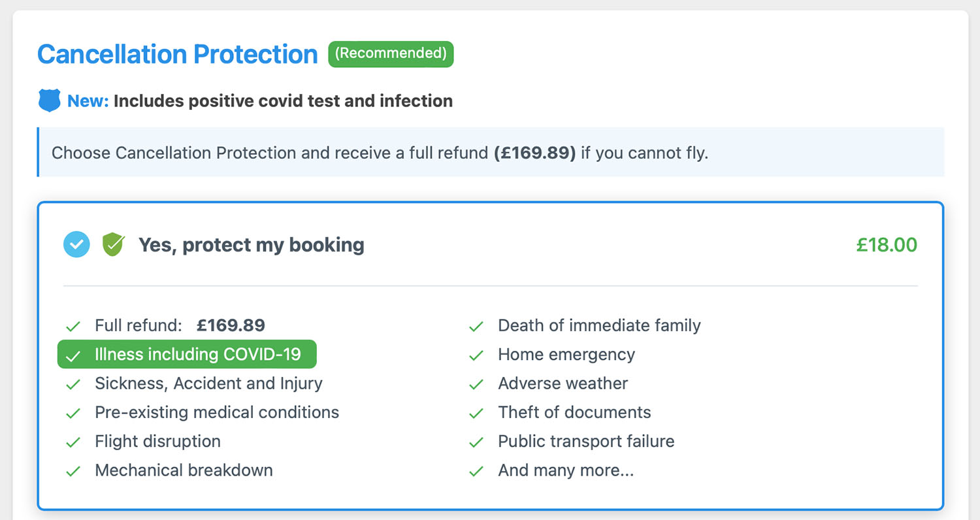Click the Adverse weather list item
Screen dimensions: 980x520
(563, 383)
